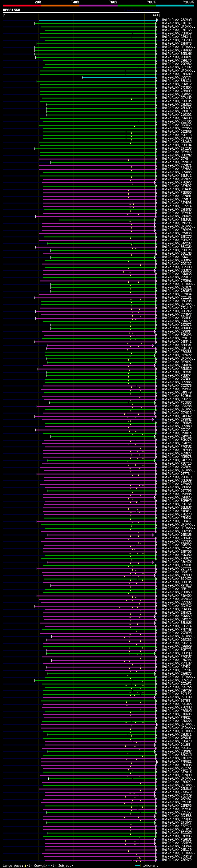The height and width of the screenshot is (868, 197).
Task: Click the orange ~40% identity legend segment
Action: click(60, 6)
